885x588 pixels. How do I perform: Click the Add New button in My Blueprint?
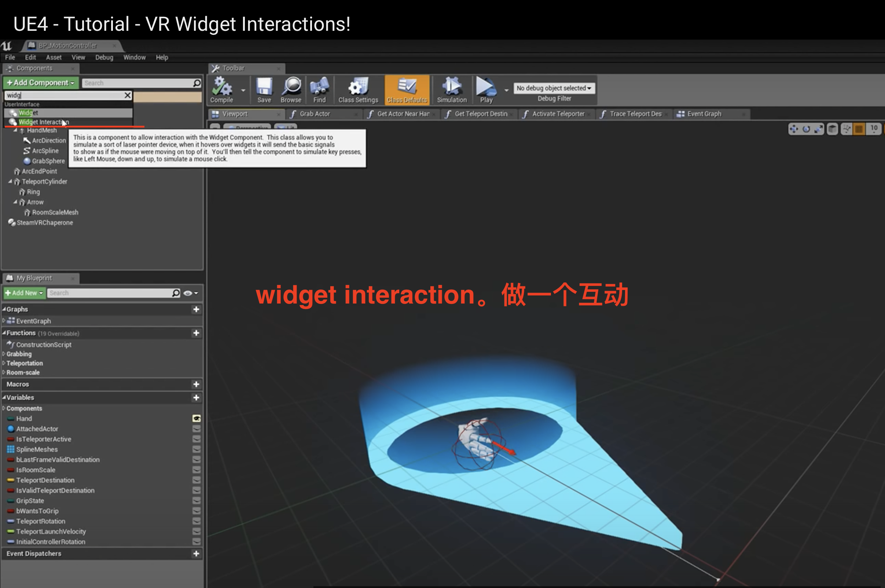23,293
